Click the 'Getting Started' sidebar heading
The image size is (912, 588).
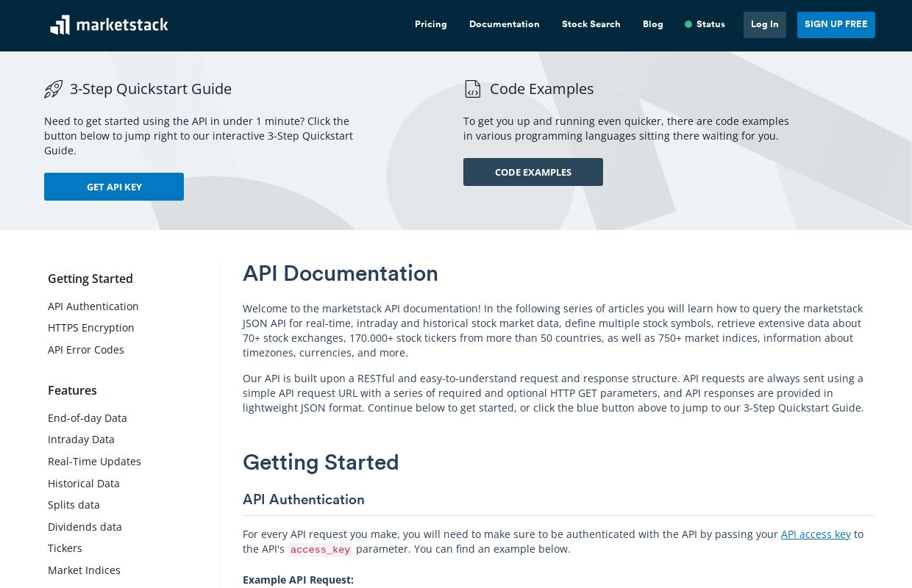(x=90, y=279)
